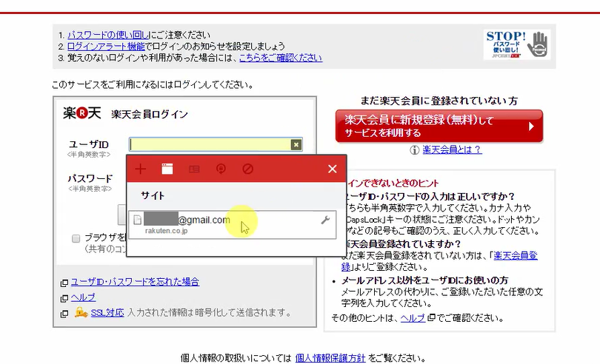The image size is (600, 364).
Task: Click 楽天会員に新規登録(無料) red button
Action: click(x=439, y=127)
